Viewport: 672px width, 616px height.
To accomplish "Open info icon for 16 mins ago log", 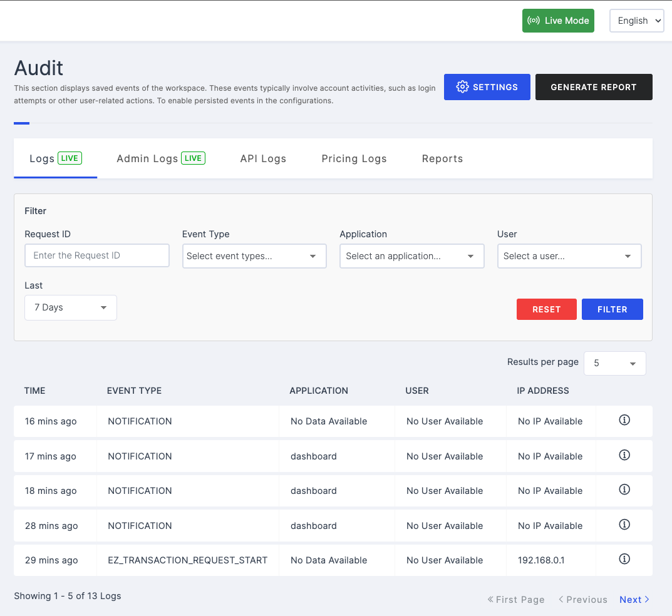I will [624, 421].
